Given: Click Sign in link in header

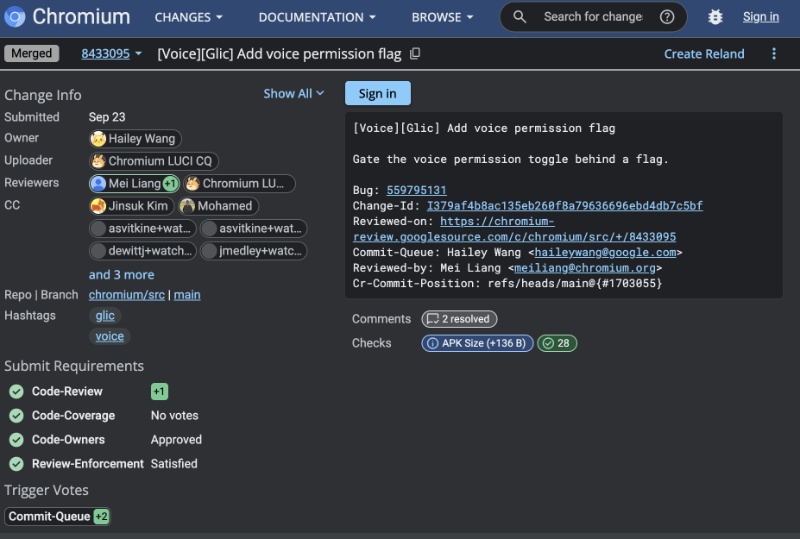Looking at the screenshot, I should pos(761,17).
